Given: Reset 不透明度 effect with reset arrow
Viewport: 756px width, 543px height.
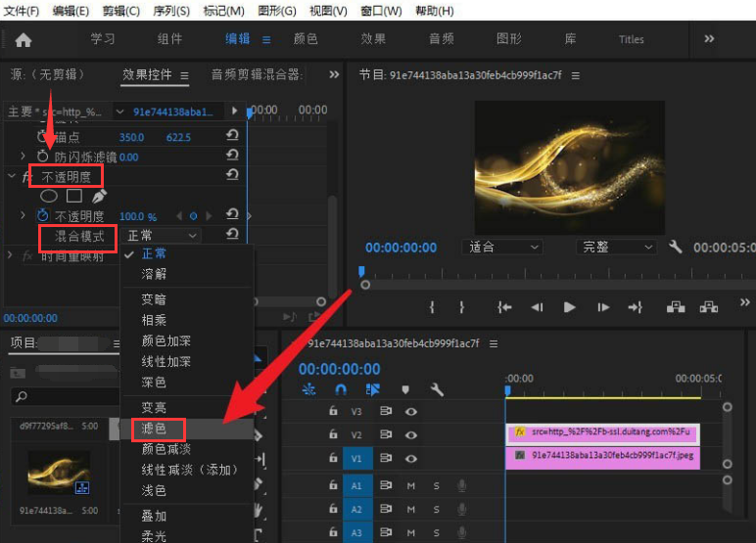Looking at the screenshot, I should (x=232, y=175).
